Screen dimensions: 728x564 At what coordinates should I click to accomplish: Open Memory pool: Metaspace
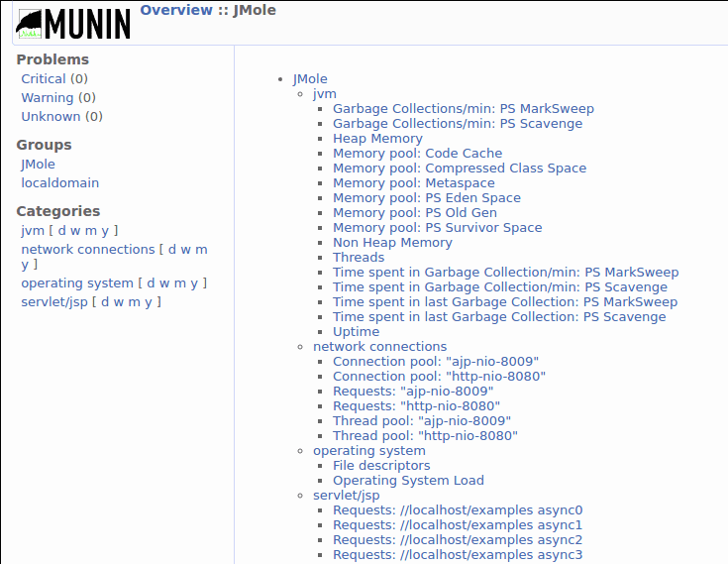pos(414,183)
